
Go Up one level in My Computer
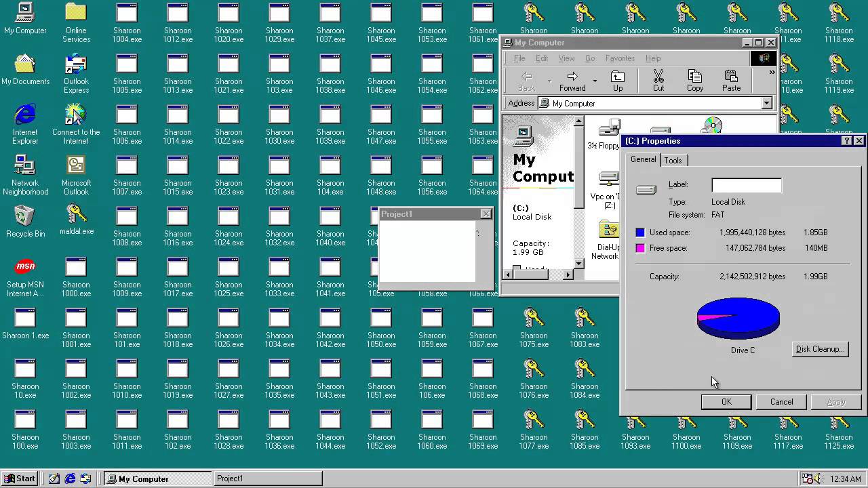[x=618, y=81]
